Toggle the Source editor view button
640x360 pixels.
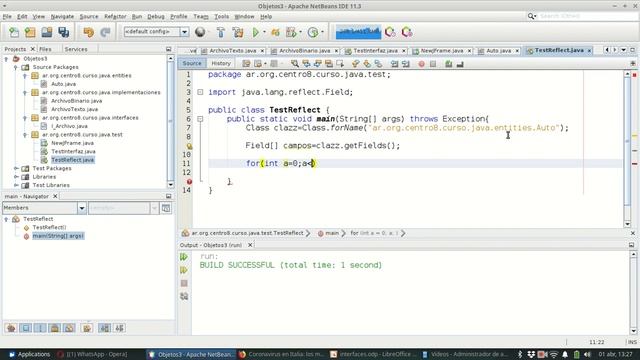click(192, 63)
